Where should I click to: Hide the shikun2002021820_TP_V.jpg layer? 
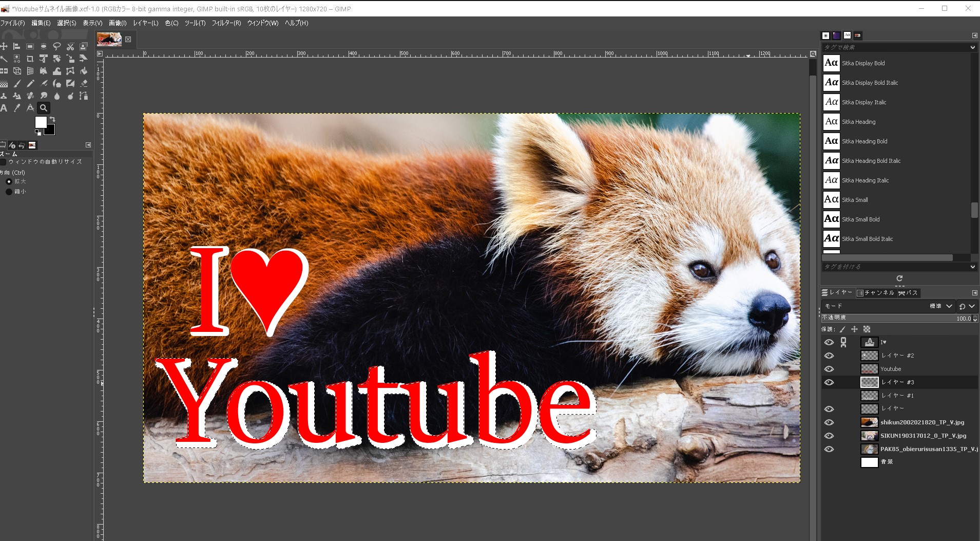click(x=829, y=422)
